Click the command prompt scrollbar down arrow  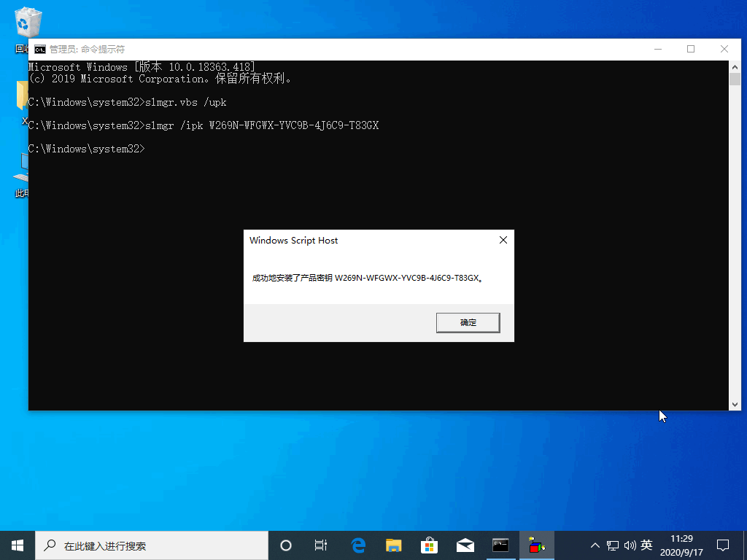(735, 404)
